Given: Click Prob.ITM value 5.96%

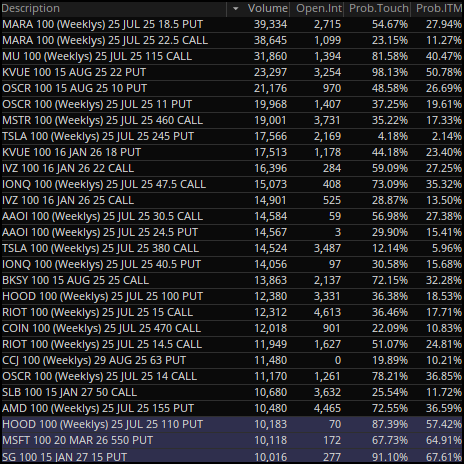Looking at the screenshot, I should (447, 248).
